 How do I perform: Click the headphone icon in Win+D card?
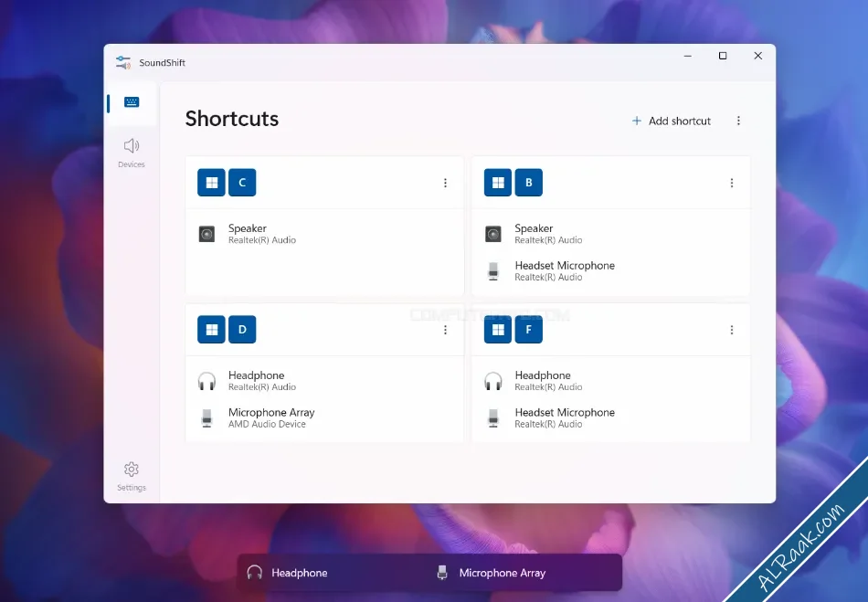(x=206, y=381)
